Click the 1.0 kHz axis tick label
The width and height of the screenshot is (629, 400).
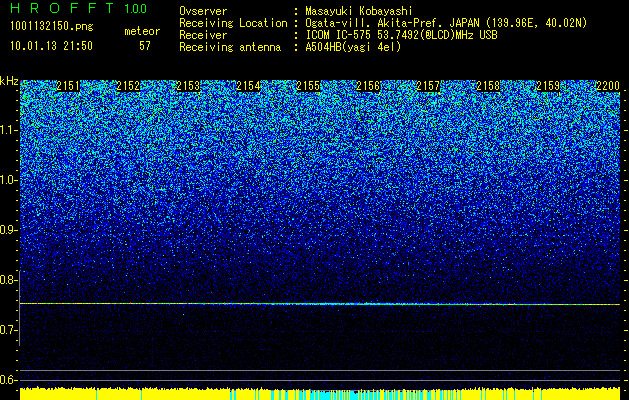point(8,180)
